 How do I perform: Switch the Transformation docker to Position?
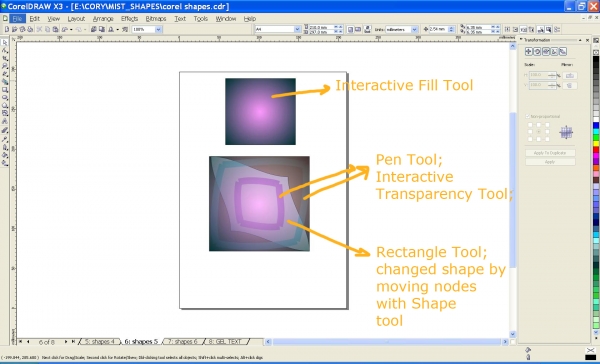(529, 51)
